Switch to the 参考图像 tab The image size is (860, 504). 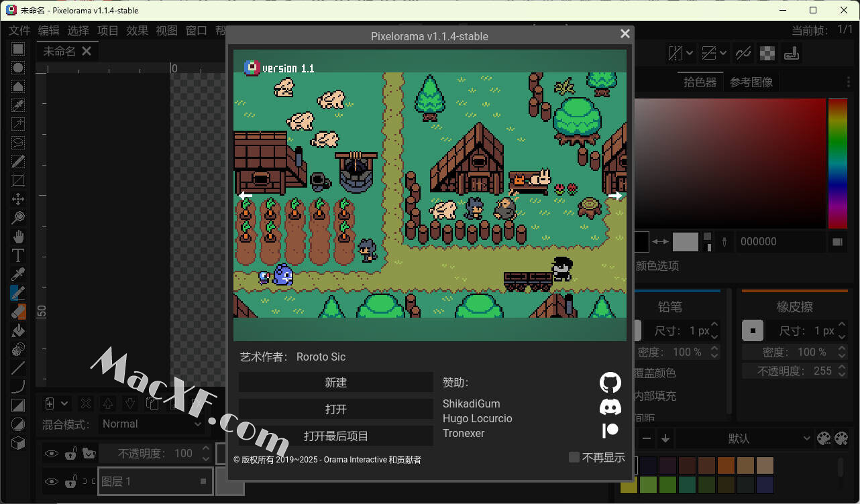coord(751,82)
